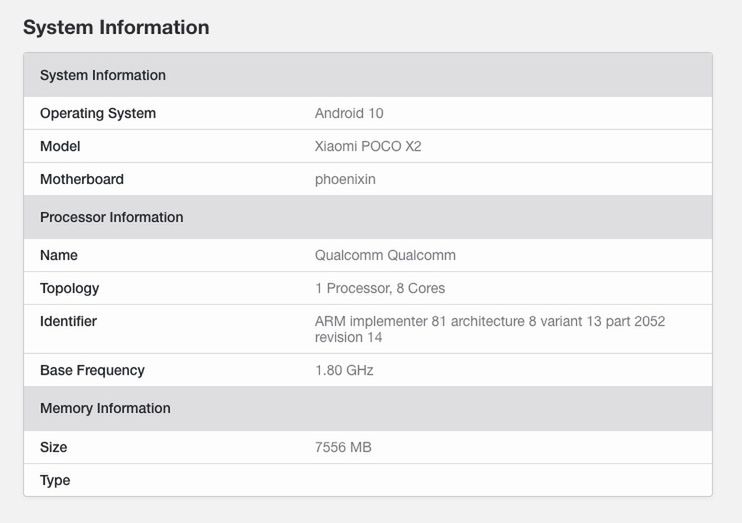Select the Qualcomm Qualcomm value
Viewport: 742px width, 523px height.
(x=385, y=256)
